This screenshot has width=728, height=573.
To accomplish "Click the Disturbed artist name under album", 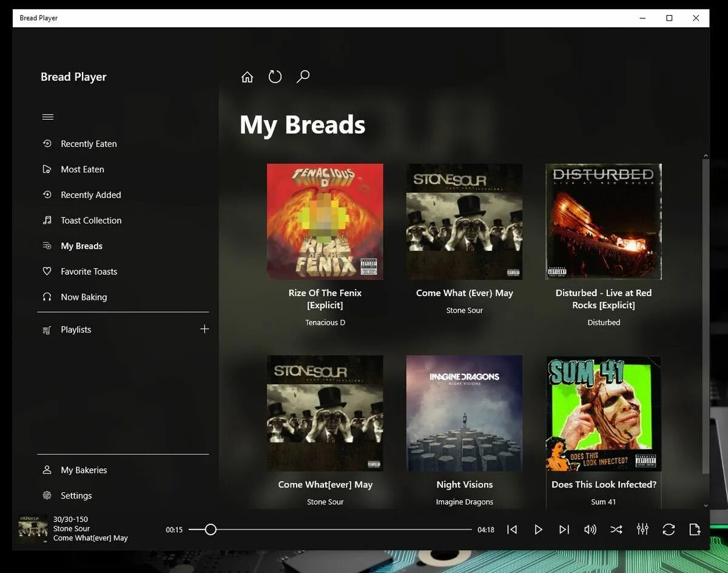I will [x=604, y=322].
